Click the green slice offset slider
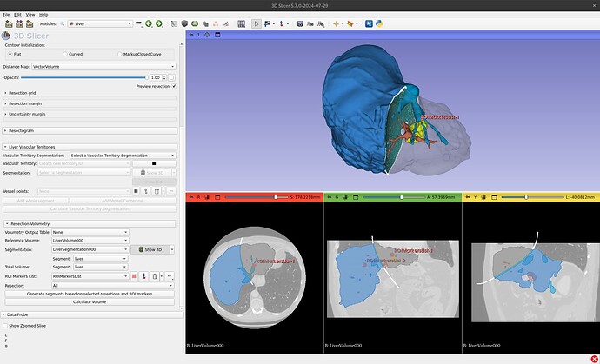Viewport: 600px width, 364px height. tap(394, 197)
